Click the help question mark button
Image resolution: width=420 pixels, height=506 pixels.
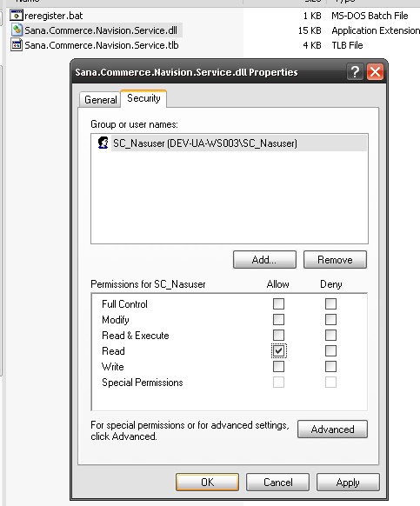pos(355,71)
